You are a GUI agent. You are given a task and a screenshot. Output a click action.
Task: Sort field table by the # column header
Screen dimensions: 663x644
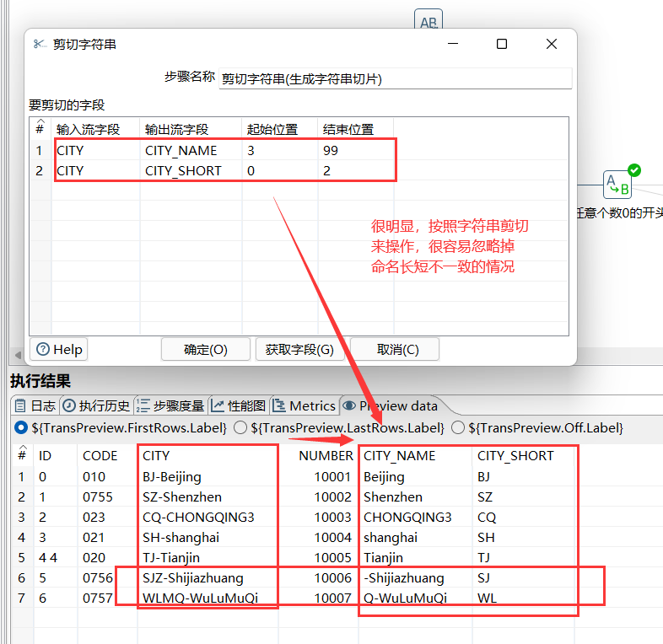click(x=40, y=128)
